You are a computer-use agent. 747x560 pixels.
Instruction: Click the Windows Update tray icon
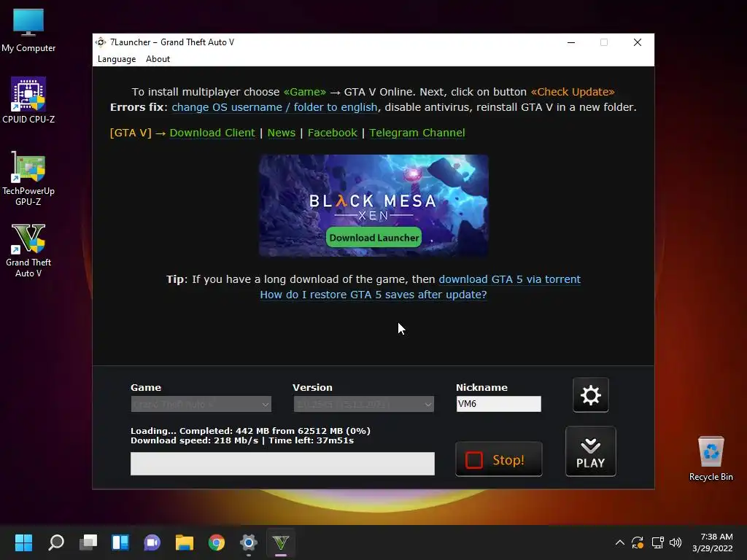point(638,542)
